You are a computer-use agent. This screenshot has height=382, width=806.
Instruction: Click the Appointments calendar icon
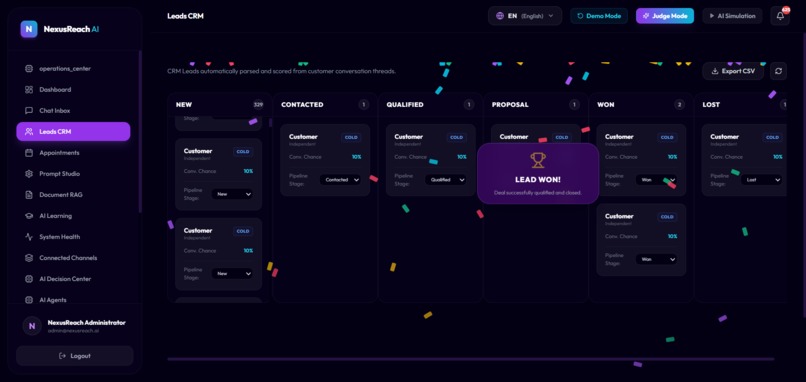(29, 153)
